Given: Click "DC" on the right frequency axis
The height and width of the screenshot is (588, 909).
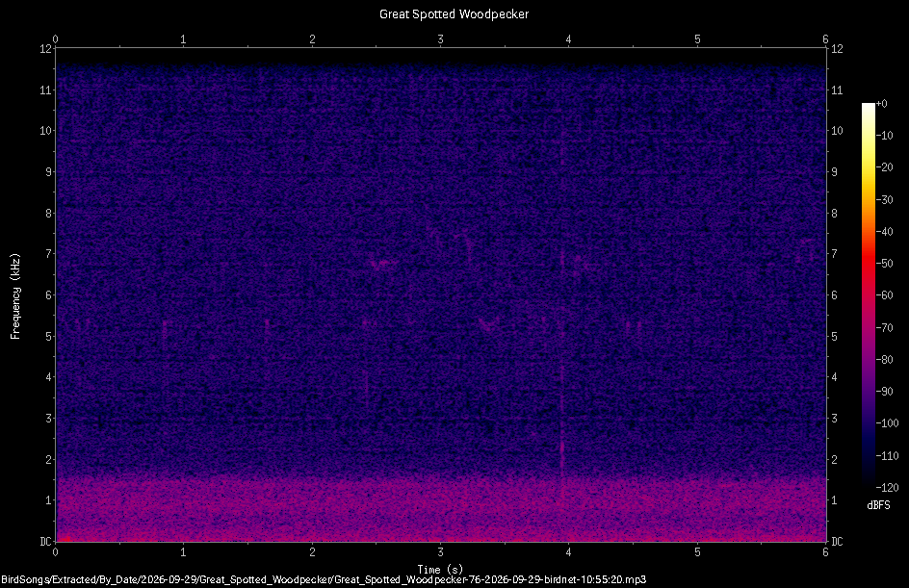Looking at the screenshot, I should tap(837, 542).
